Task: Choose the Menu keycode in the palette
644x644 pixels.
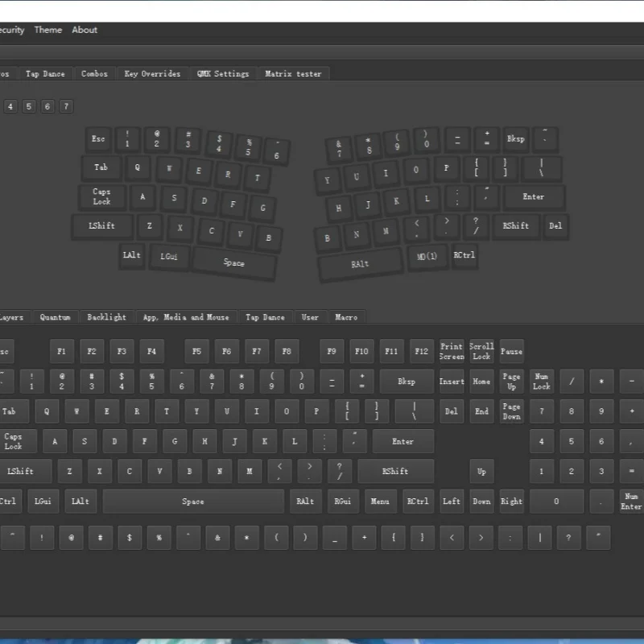Action: point(380,502)
